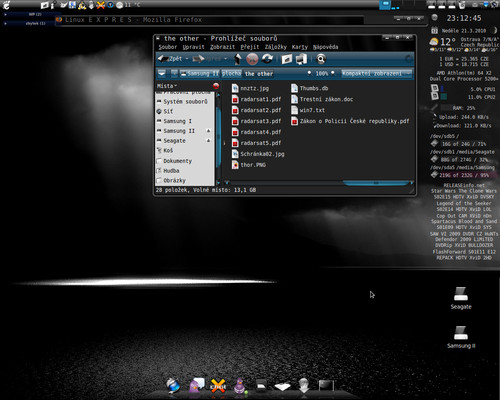Select the Thumbs.db file icon
Image resolution: width=500 pixels, height=400 pixels.
294,88
